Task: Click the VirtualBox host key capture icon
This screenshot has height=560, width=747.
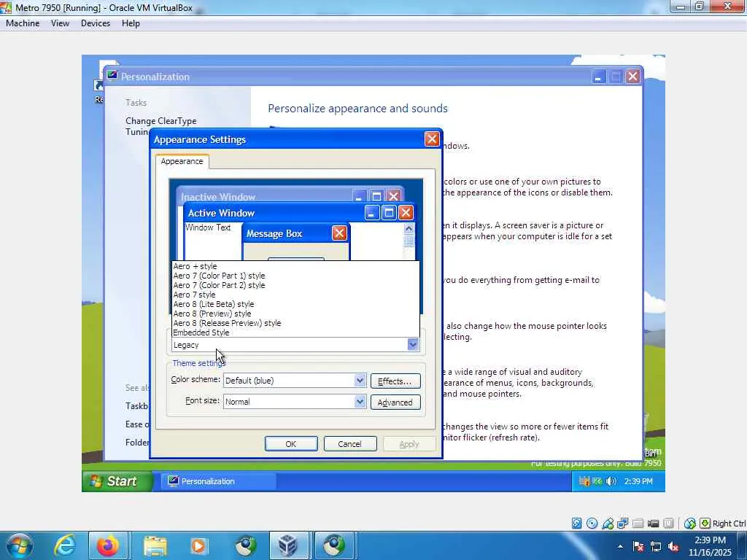Action: point(705,524)
